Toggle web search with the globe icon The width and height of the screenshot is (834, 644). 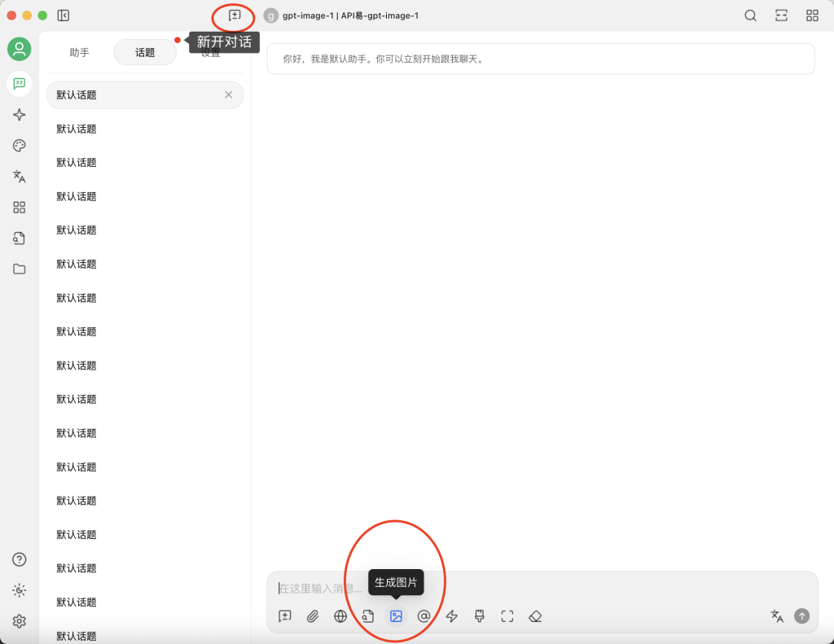tap(340, 616)
